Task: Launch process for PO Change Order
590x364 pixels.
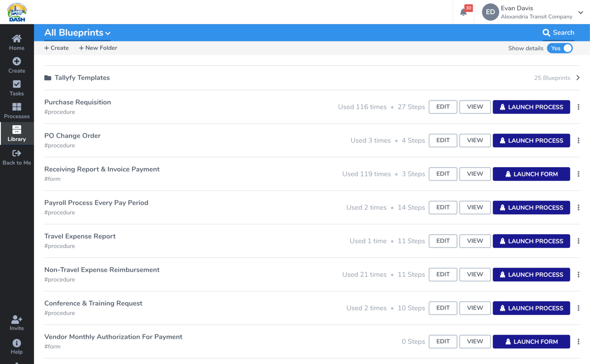Action: pos(531,141)
